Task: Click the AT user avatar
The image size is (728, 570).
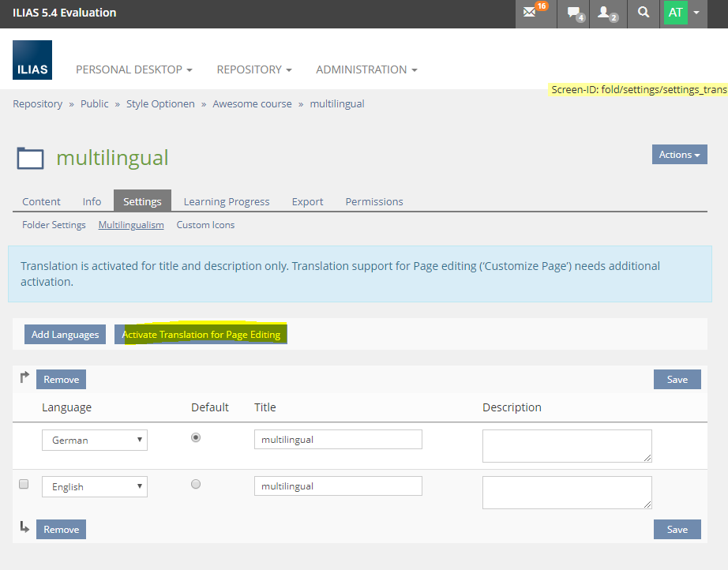Action: (675, 13)
